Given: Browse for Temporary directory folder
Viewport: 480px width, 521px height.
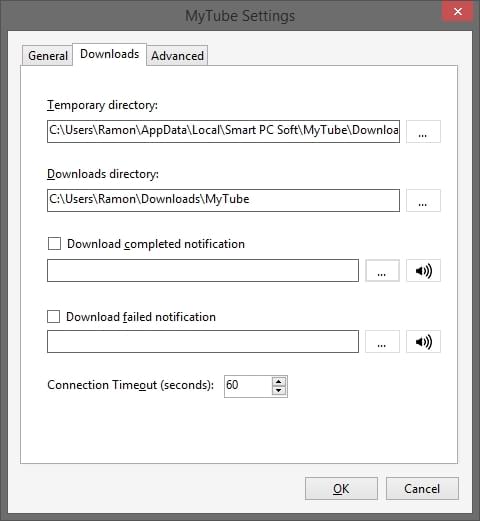Looking at the screenshot, I should click(423, 132).
